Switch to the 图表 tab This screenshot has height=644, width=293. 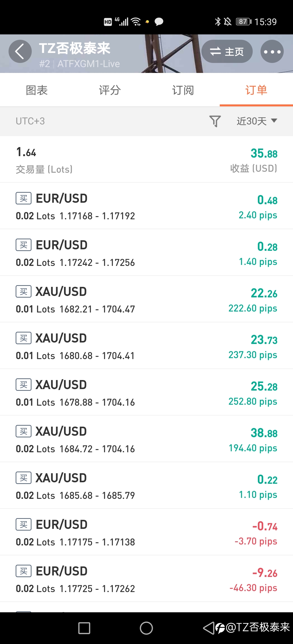click(x=37, y=90)
